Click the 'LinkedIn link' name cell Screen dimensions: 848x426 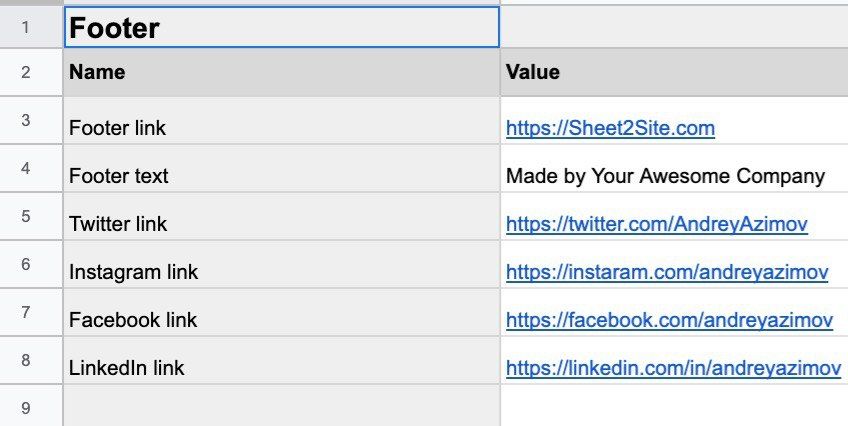[x=281, y=368]
